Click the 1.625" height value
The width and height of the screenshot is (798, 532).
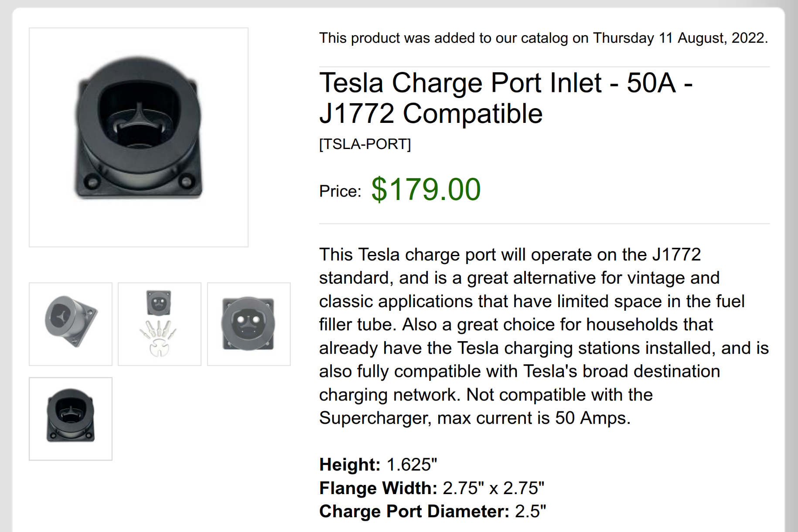[x=412, y=464]
